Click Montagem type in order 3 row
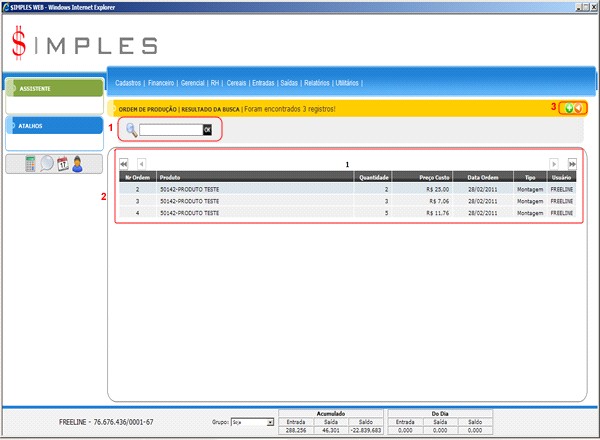The height and width of the screenshot is (440, 600). pos(530,201)
